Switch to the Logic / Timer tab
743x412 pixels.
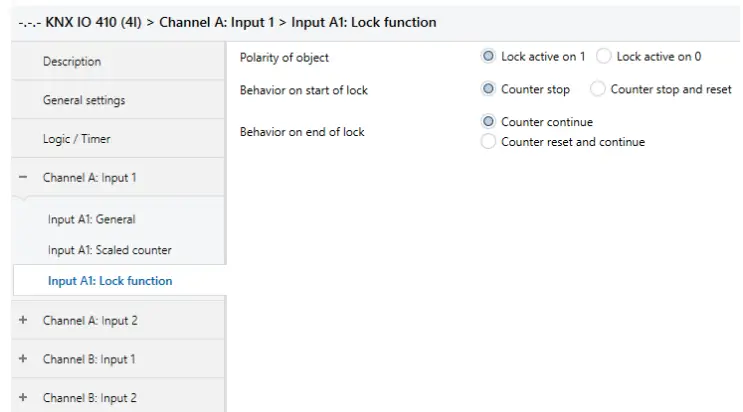[x=76, y=140]
